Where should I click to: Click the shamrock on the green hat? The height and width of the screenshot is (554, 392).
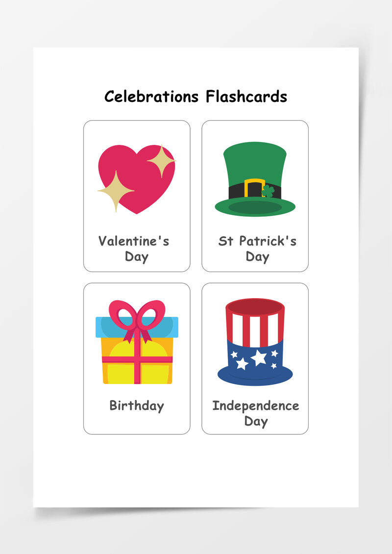[x=268, y=191]
